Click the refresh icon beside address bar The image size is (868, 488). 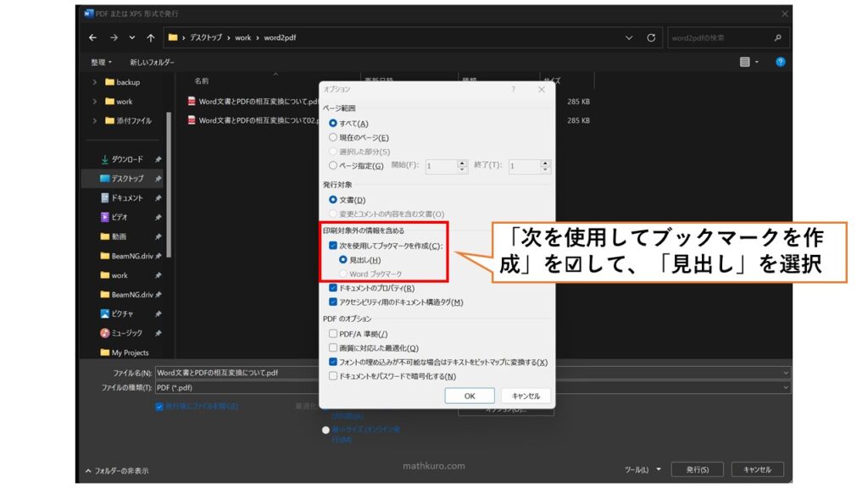point(651,38)
